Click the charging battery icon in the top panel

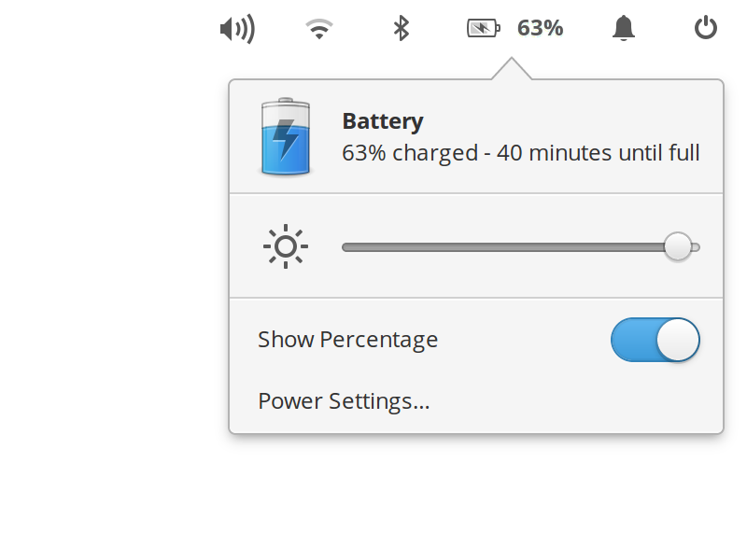coord(484,28)
